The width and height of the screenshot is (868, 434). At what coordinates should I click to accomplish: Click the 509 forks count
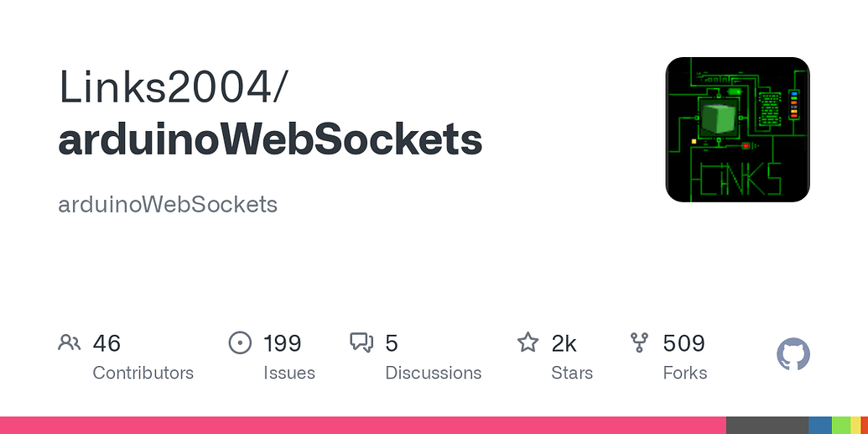pos(683,343)
